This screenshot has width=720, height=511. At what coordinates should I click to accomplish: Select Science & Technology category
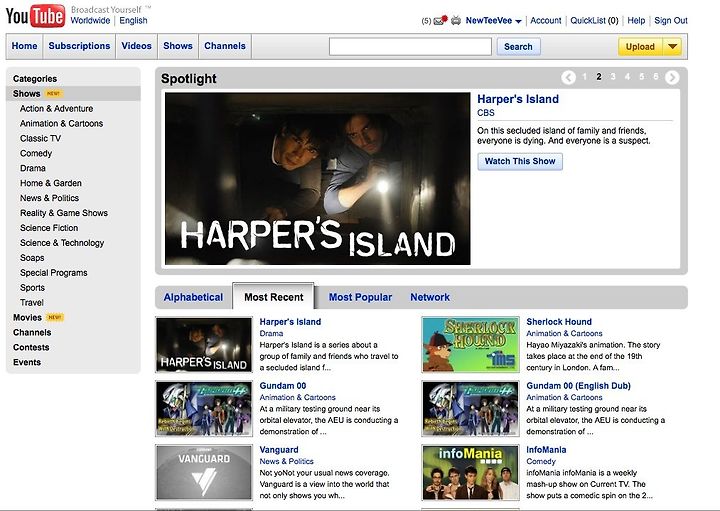(62, 243)
